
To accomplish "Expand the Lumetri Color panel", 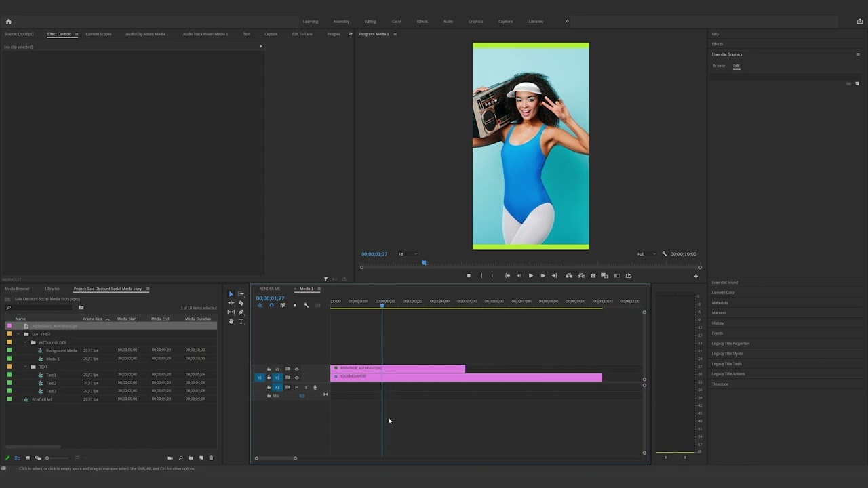I will pyautogui.click(x=724, y=293).
